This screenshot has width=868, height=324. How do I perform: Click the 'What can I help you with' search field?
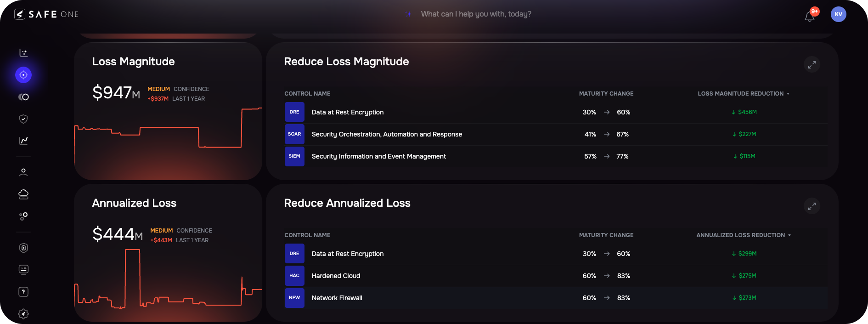tap(476, 14)
